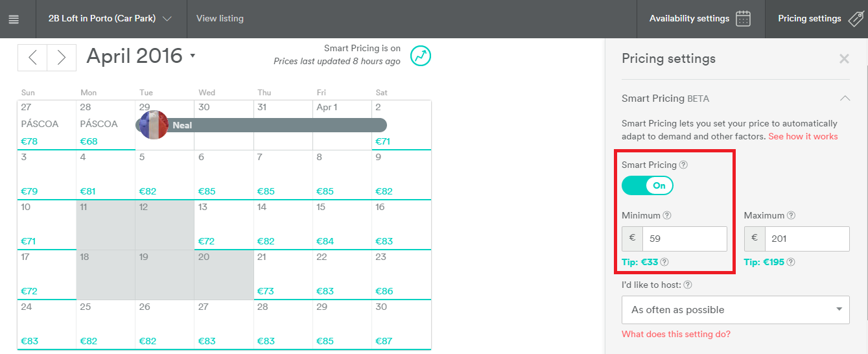
Task: Click the Minimum price input field
Action: click(x=684, y=239)
